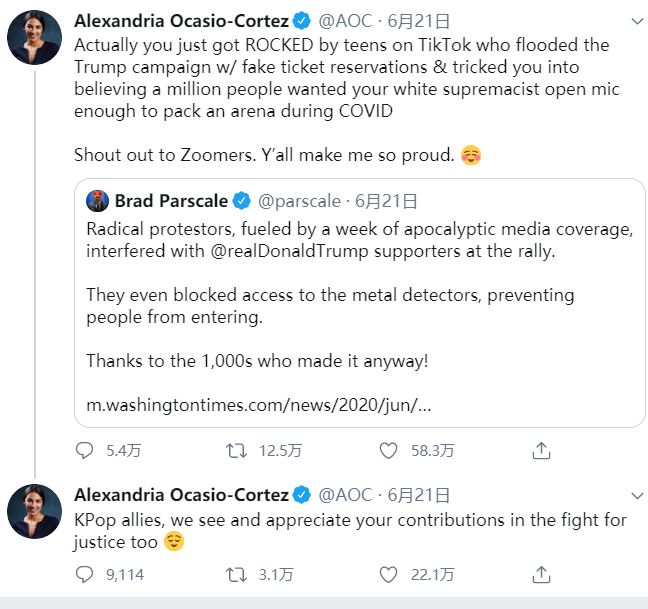The height and width of the screenshot is (609, 648).
Task: Open the washingtontimes.com article link
Action: pyautogui.click(x=259, y=407)
